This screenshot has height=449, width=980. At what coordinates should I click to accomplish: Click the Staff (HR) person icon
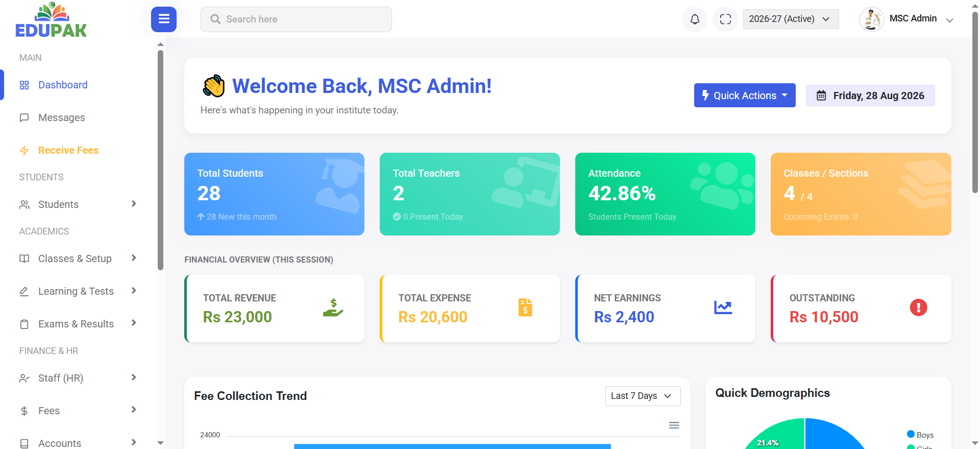[x=24, y=379]
